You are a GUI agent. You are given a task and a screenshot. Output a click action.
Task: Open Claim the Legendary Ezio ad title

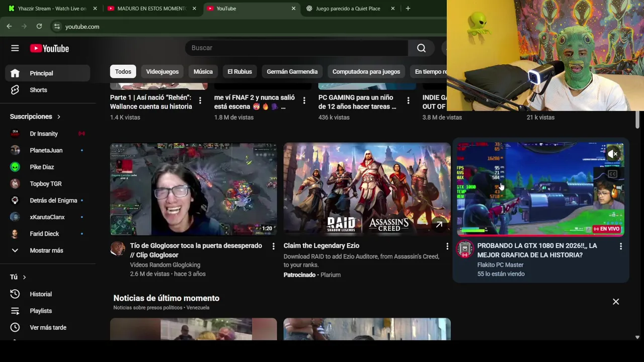point(321,246)
